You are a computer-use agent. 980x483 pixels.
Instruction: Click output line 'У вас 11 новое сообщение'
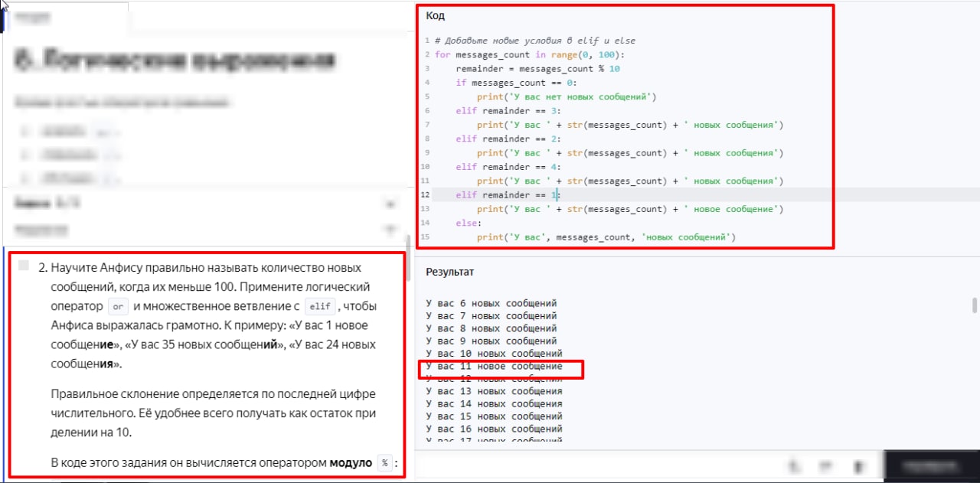(x=495, y=367)
